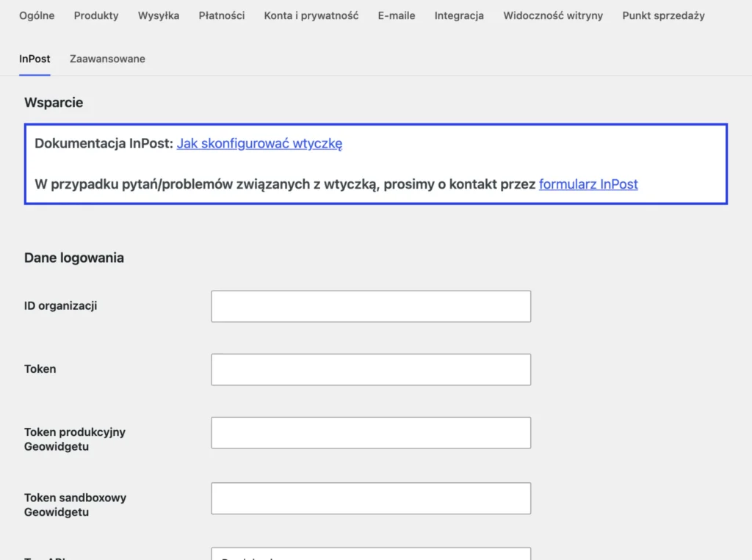This screenshot has height=560, width=752.
Task: Open Konta i prywatność tab
Action: (x=311, y=15)
